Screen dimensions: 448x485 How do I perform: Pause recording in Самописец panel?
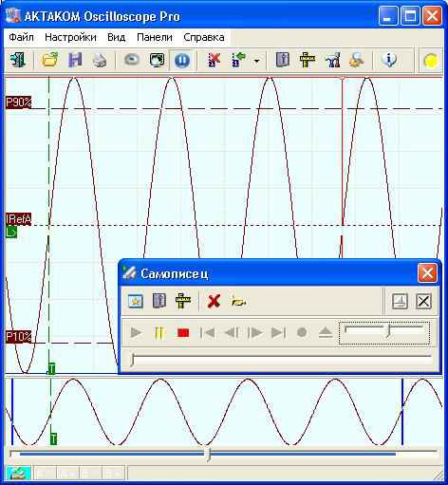point(159,333)
